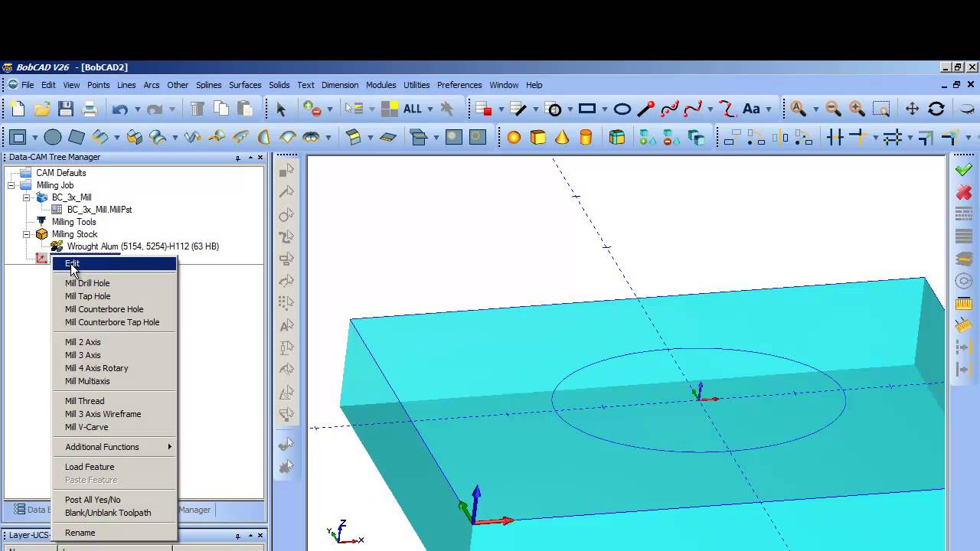Click the Undo arrow icon
The image size is (980, 551).
119,109
